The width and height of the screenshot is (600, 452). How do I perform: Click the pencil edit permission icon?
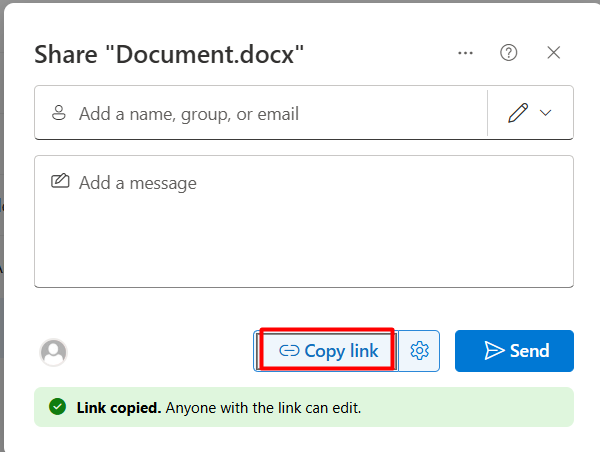[x=517, y=113]
